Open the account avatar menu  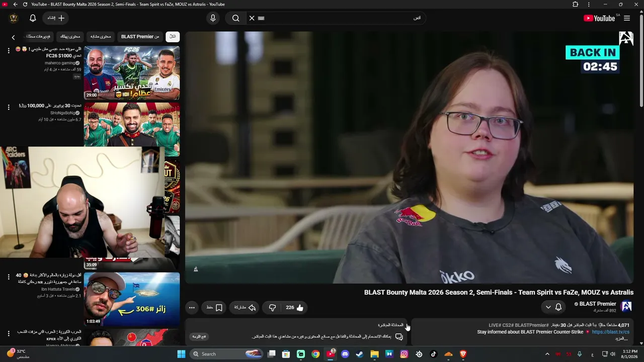coord(14,18)
